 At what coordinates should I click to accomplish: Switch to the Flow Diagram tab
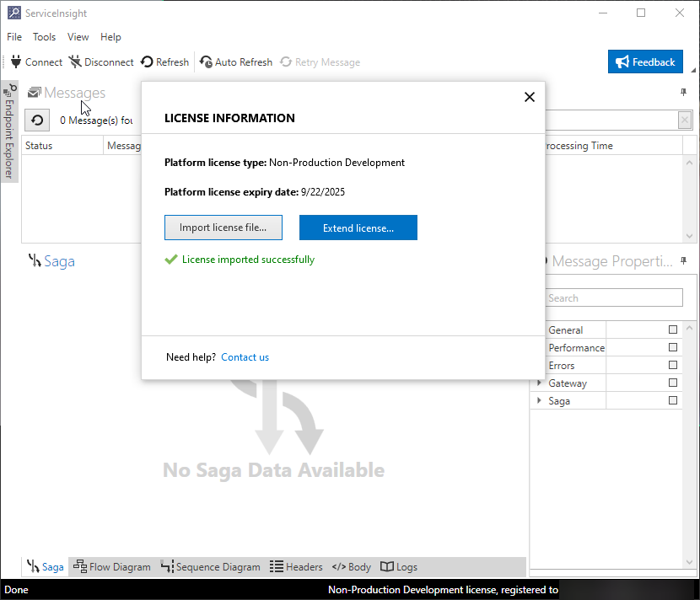tap(112, 567)
